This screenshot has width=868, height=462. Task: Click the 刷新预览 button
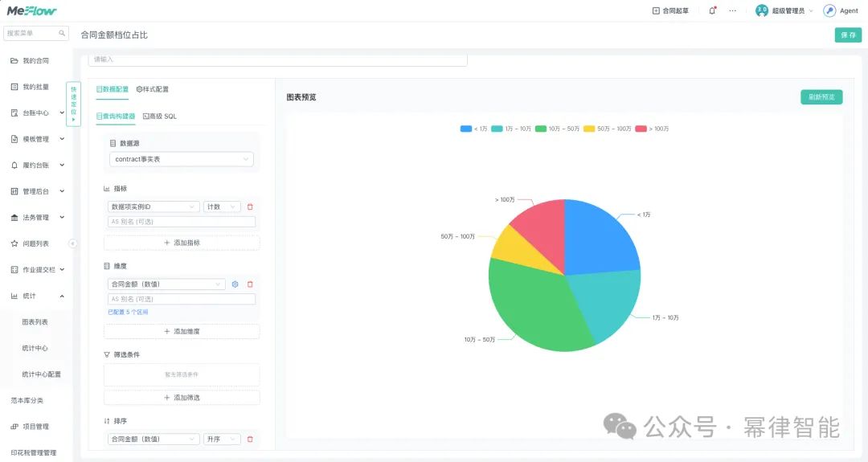point(821,97)
